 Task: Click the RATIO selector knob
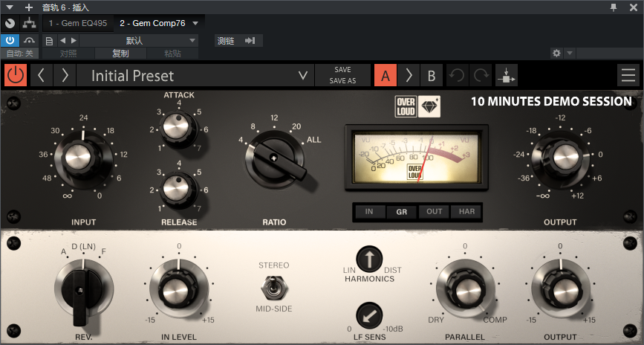point(274,158)
